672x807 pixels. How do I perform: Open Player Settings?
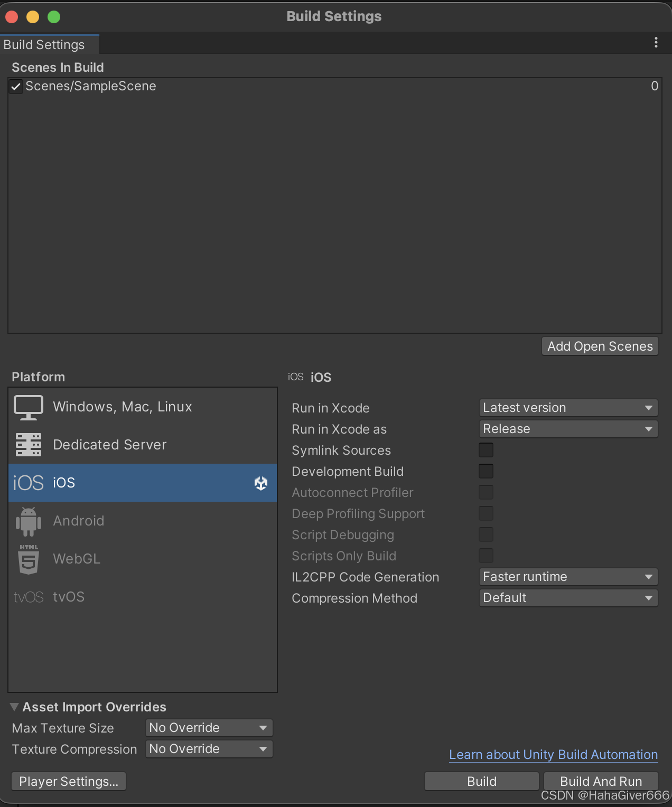69,781
